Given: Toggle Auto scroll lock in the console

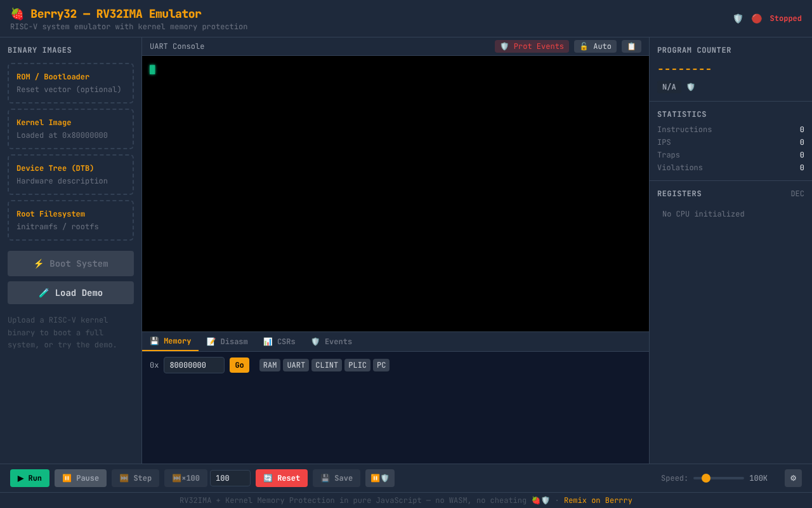Looking at the screenshot, I should point(595,46).
